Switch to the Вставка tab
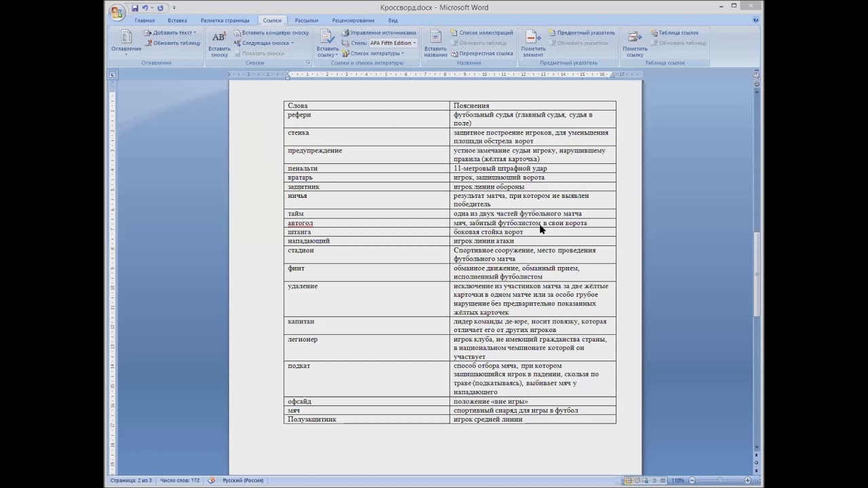 177,20
